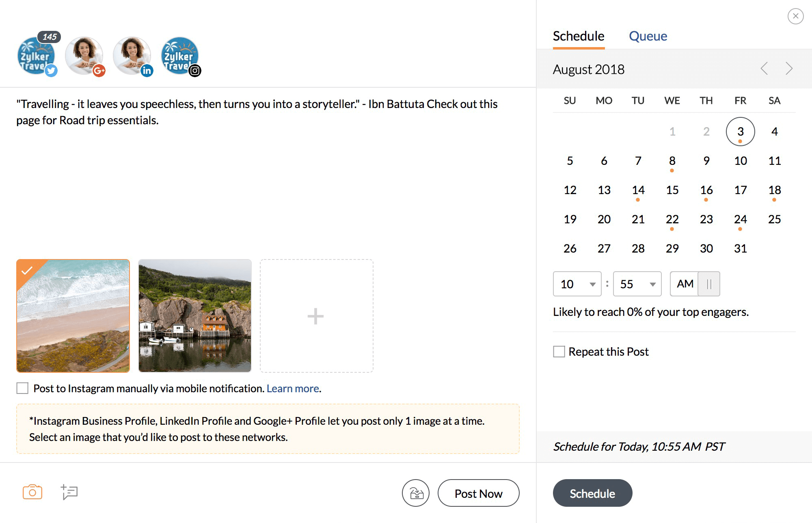
Task: Choose August 25 on the calendar
Action: [x=775, y=219]
